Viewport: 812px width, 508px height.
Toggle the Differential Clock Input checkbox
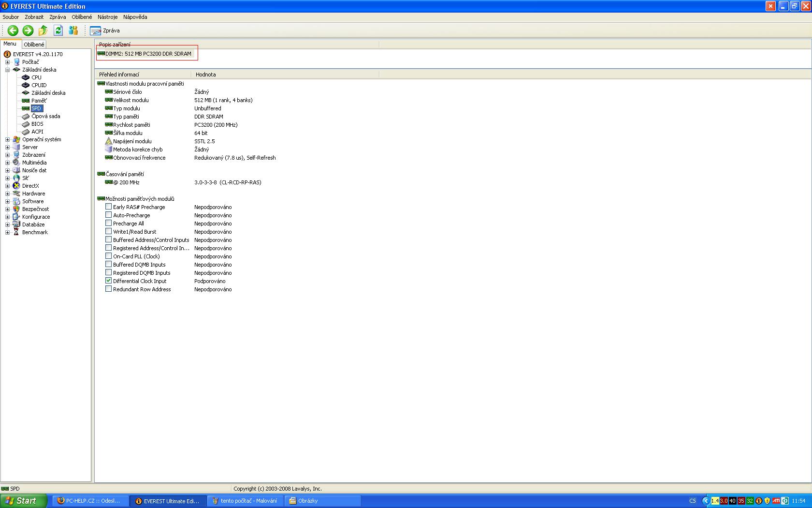click(x=109, y=281)
